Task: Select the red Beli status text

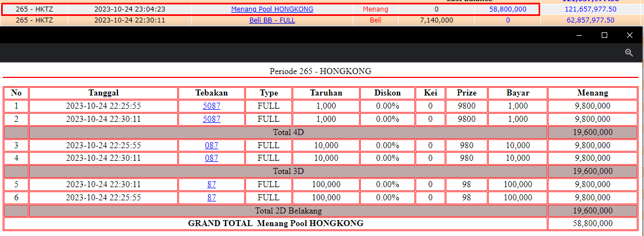Action: tap(376, 20)
